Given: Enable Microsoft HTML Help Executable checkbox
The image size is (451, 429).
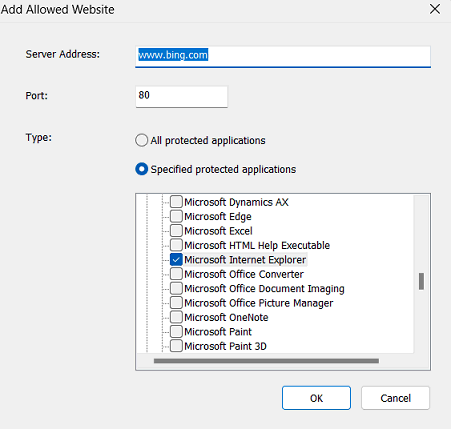Looking at the screenshot, I should click(176, 245).
